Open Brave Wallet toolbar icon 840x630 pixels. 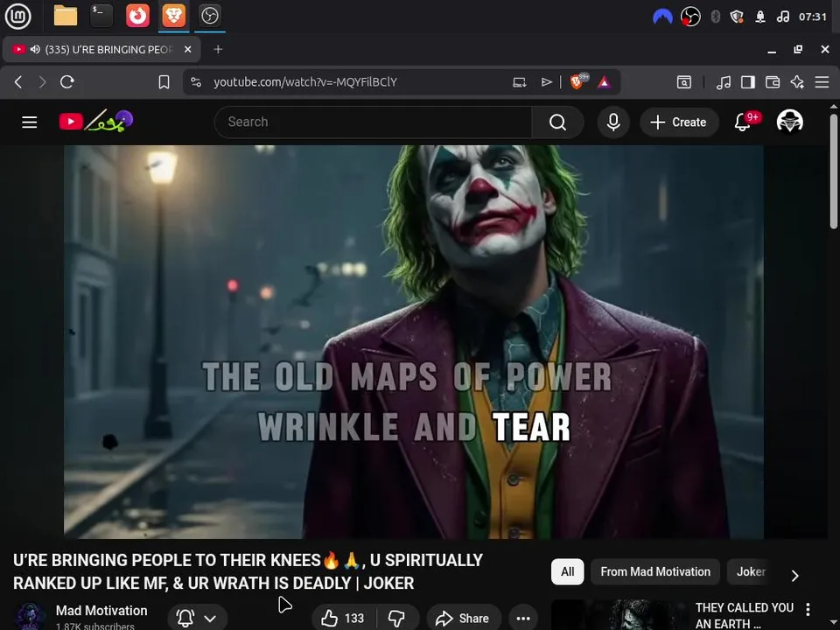pyautogui.click(x=773, y=82)
